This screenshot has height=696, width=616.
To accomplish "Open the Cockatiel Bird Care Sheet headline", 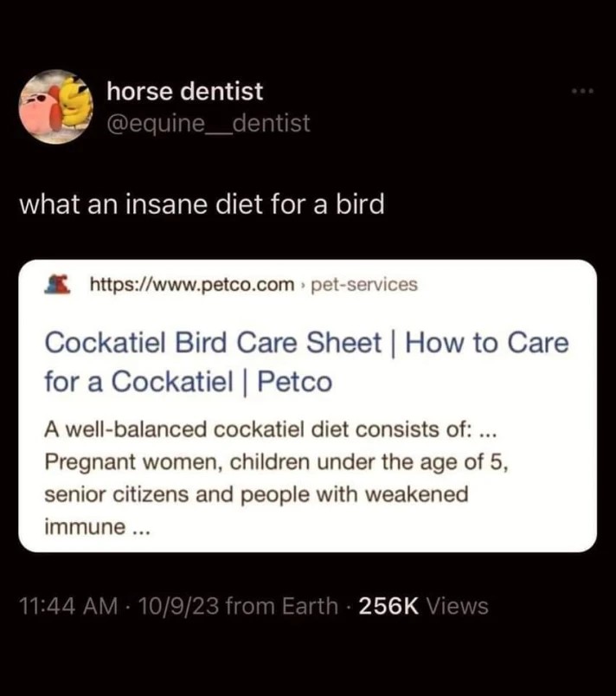I will tap(308, 360).
